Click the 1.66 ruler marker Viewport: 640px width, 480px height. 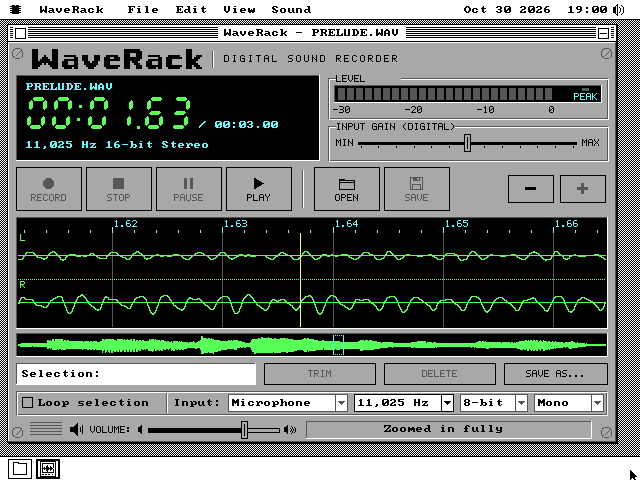tap(567, 224)
